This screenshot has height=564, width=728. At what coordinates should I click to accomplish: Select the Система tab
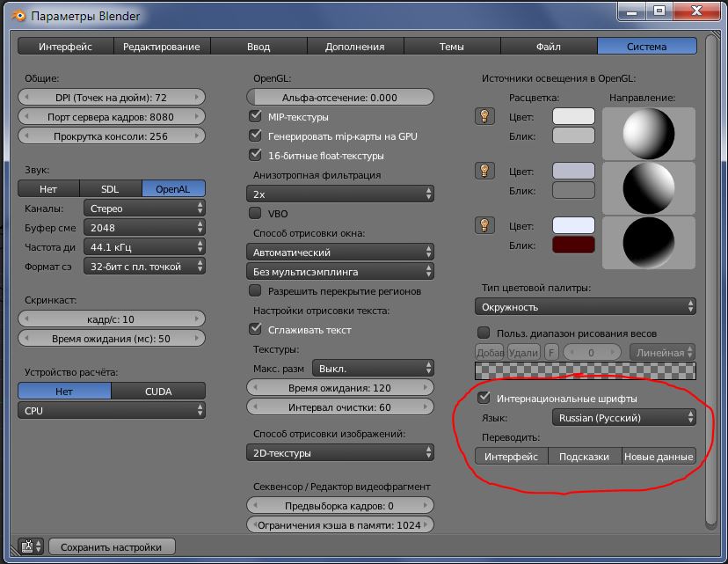(647, 47)
